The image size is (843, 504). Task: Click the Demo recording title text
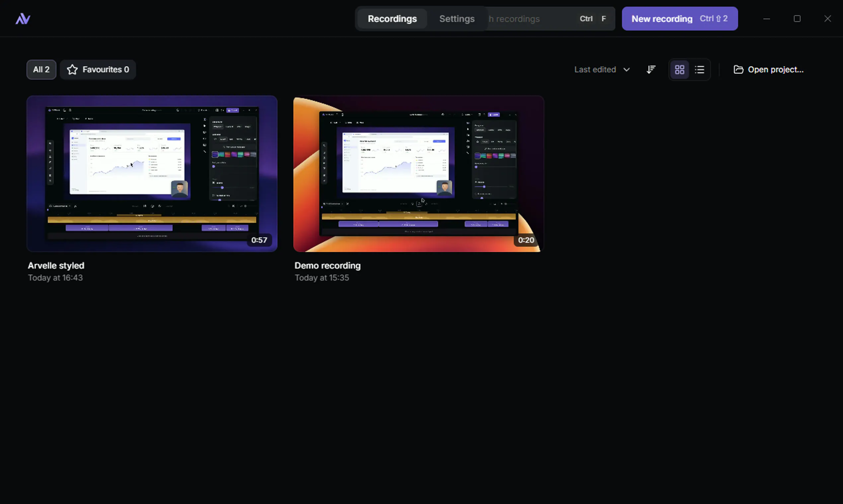pyautogui.click(x=328, y=266)
